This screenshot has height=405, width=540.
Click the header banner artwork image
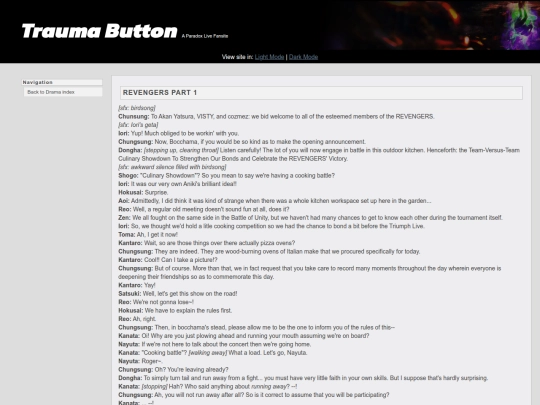pos(432,25)
